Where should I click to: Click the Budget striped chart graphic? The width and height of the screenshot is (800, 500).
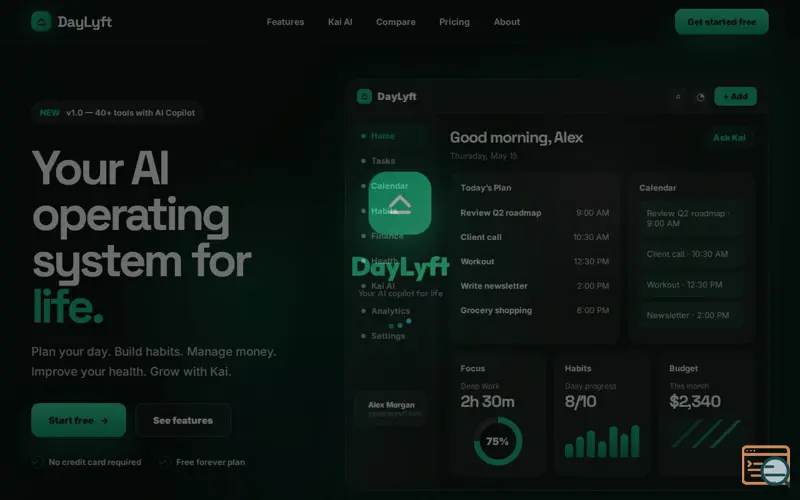[x=706, y=434]
